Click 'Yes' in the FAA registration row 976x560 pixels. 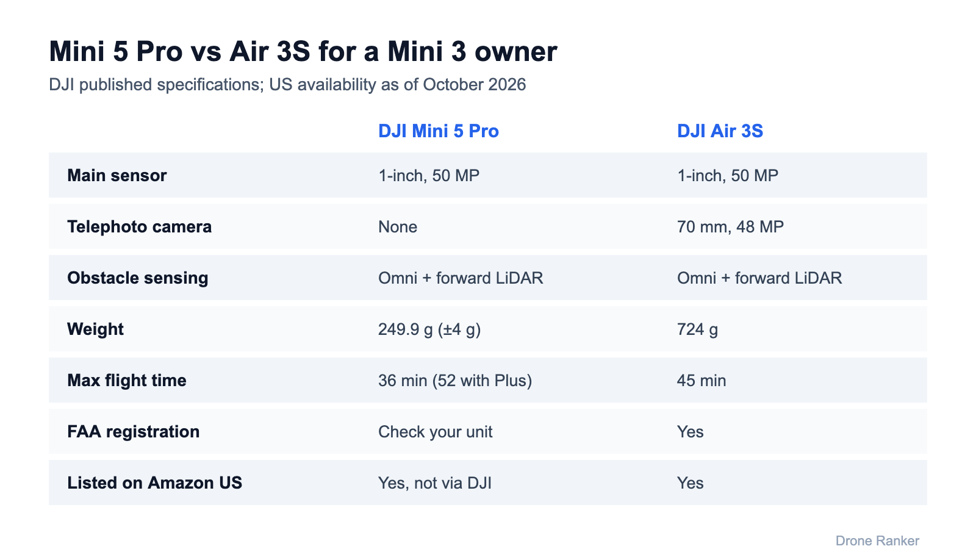click(690, 432)
